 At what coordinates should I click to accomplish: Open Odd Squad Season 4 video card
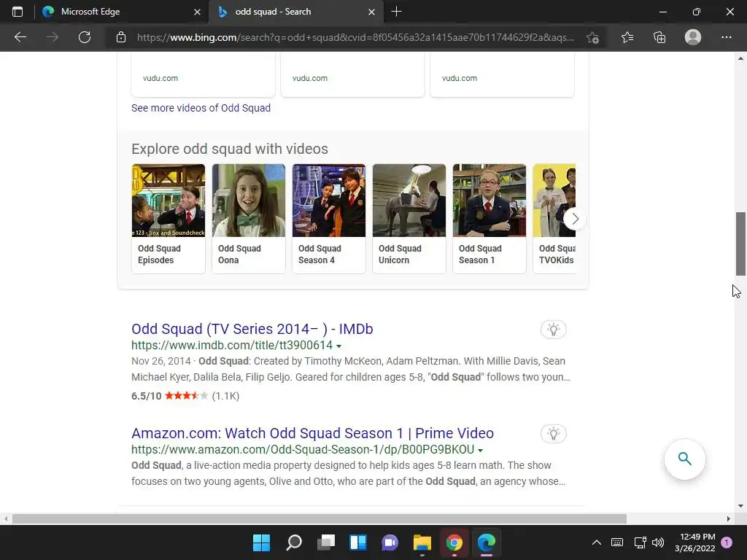329,219
